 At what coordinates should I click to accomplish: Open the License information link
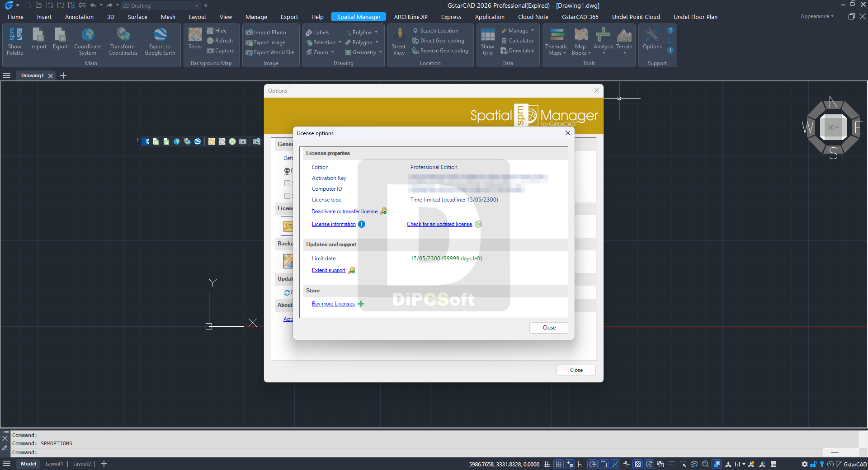tap(334, 224)
